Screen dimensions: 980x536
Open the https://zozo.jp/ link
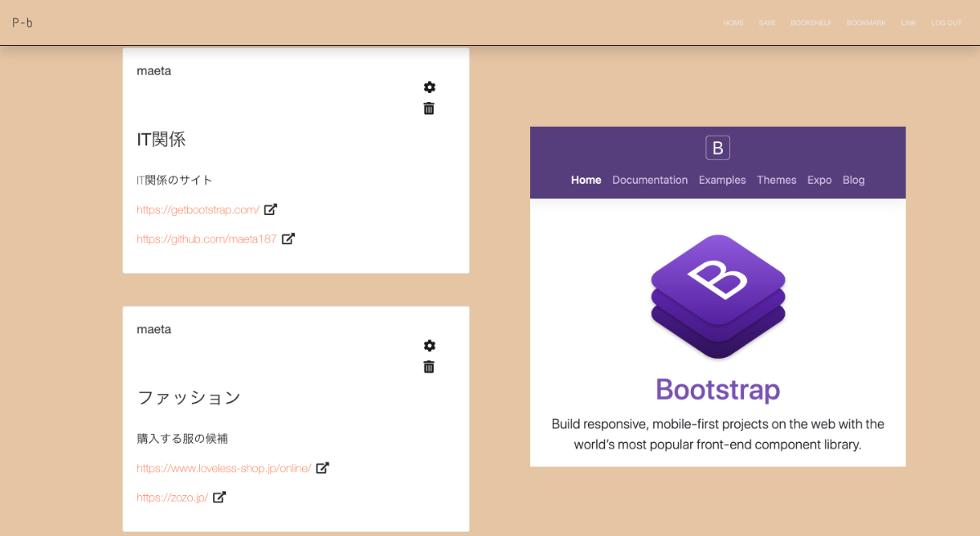pos(172,498)
